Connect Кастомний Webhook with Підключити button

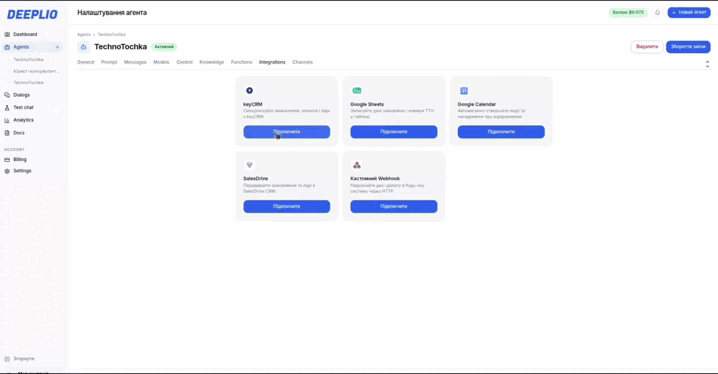point(394,206)
